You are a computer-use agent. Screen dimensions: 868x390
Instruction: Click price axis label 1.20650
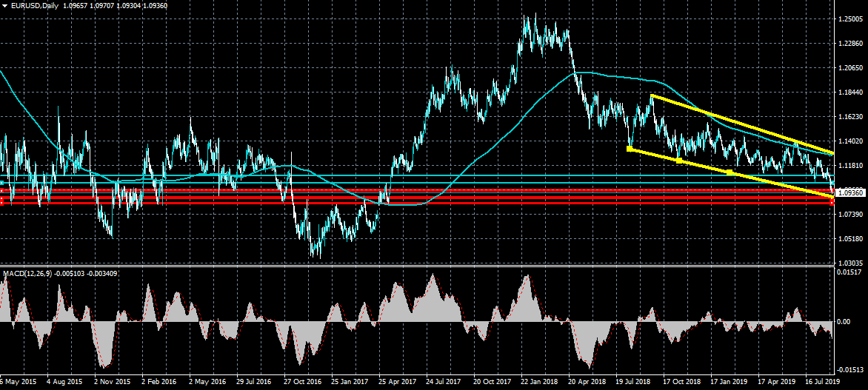[x=849, y=67]
